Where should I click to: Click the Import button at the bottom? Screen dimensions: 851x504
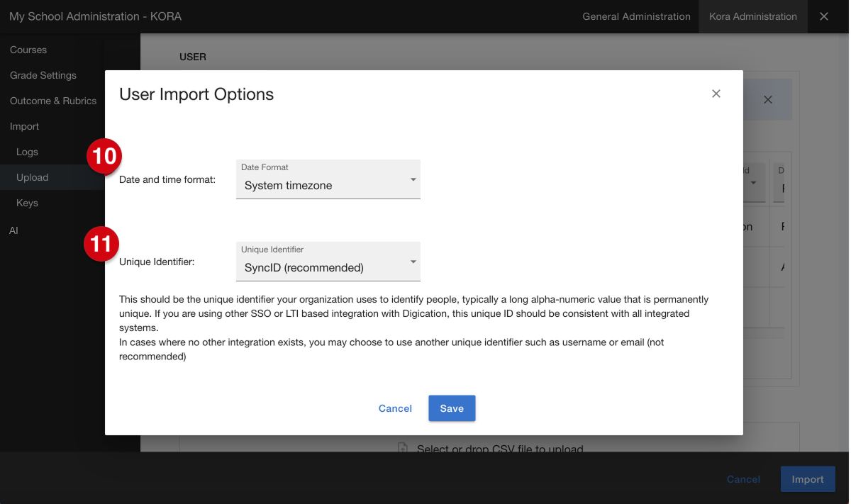808,479
